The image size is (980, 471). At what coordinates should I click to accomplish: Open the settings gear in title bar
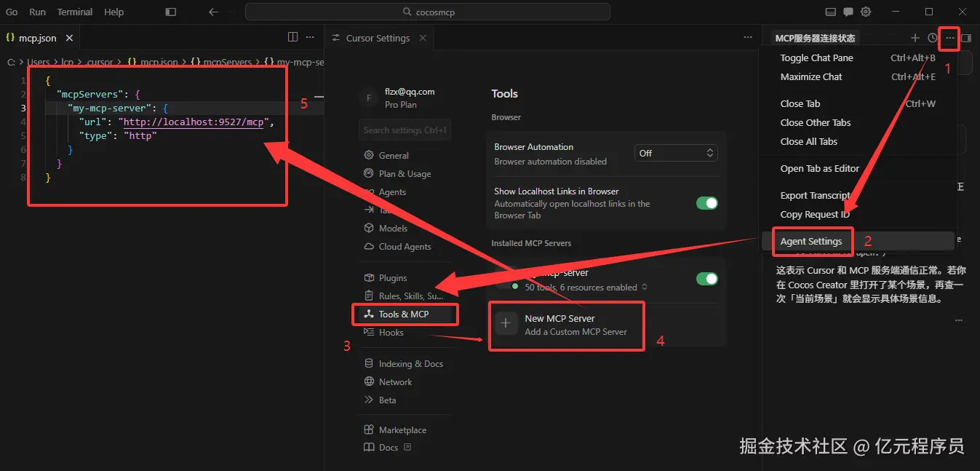coord(866,12)
